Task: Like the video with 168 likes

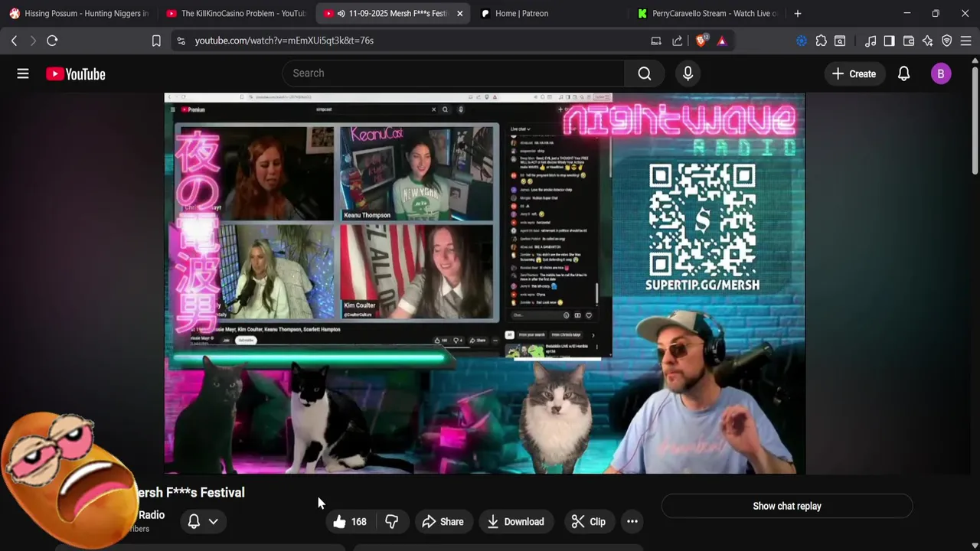Action: click(x=350, y=522)
